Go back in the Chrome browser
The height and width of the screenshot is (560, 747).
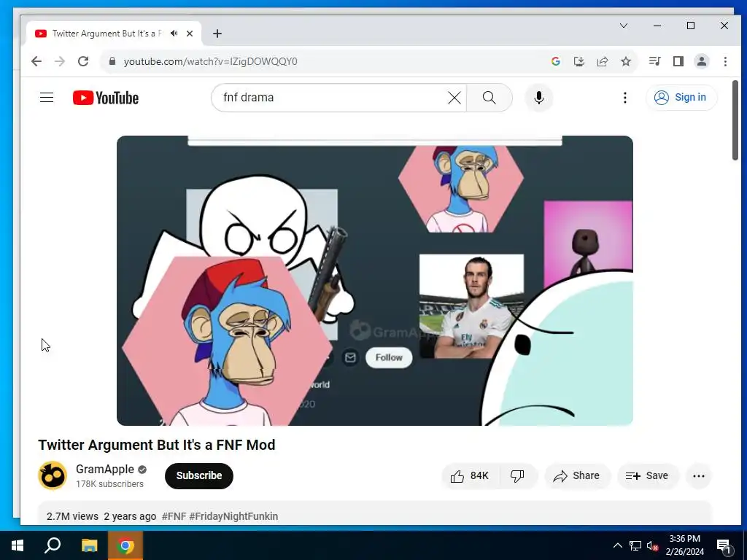pyautogui.click(x=36, y=61)
